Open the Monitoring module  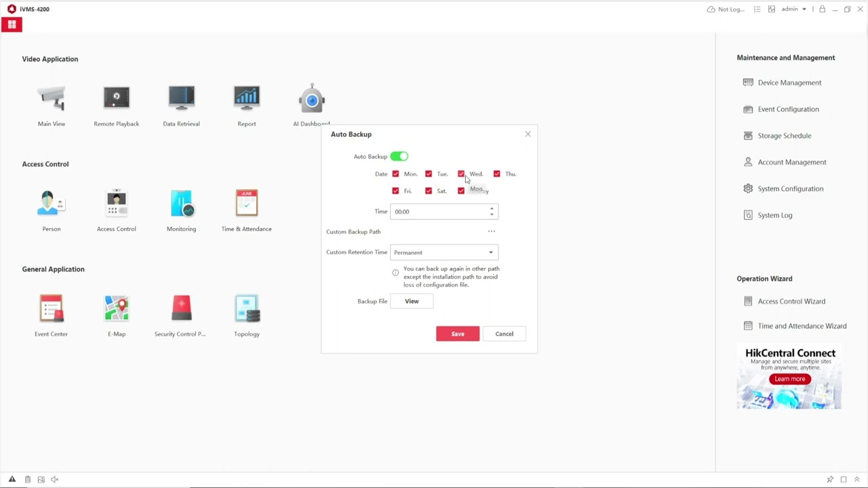[x=181, y=211]
